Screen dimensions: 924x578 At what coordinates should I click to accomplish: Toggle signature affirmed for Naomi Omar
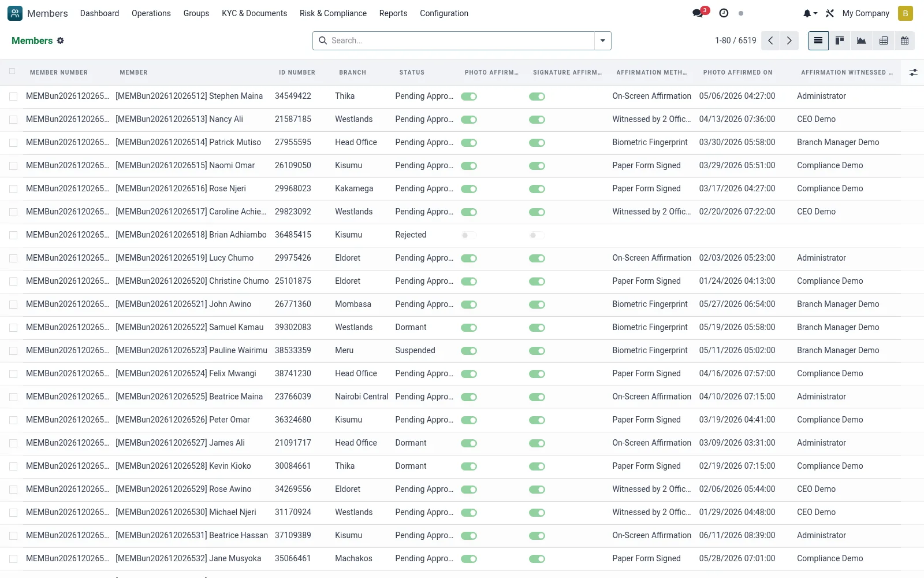[x=537, y=166]
